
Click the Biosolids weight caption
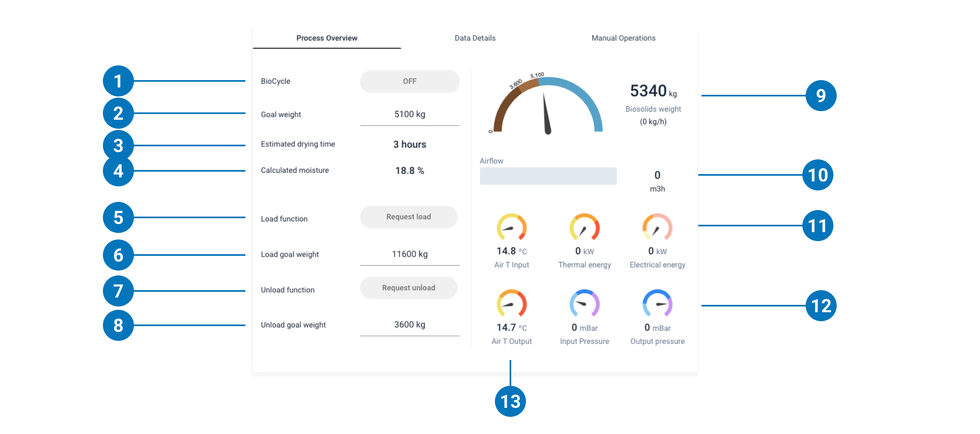653,109
